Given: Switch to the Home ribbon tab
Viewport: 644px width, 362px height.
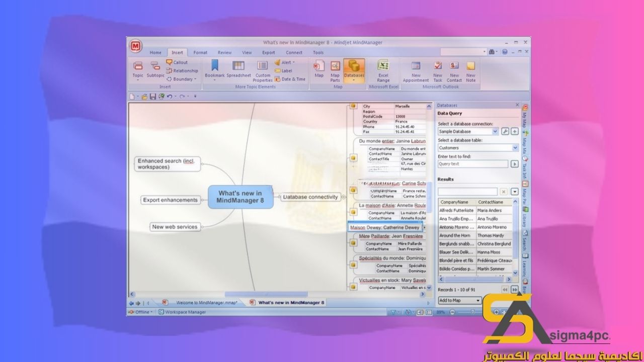Looking at the screenshot, I should [155, 52].
